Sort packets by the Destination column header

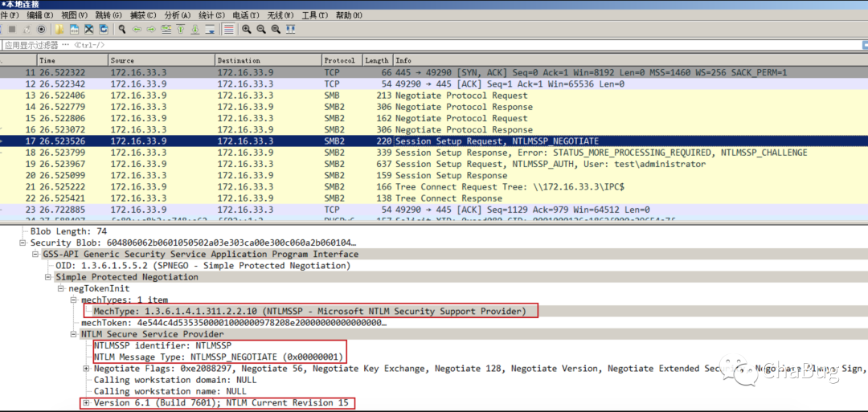[268, 60]
